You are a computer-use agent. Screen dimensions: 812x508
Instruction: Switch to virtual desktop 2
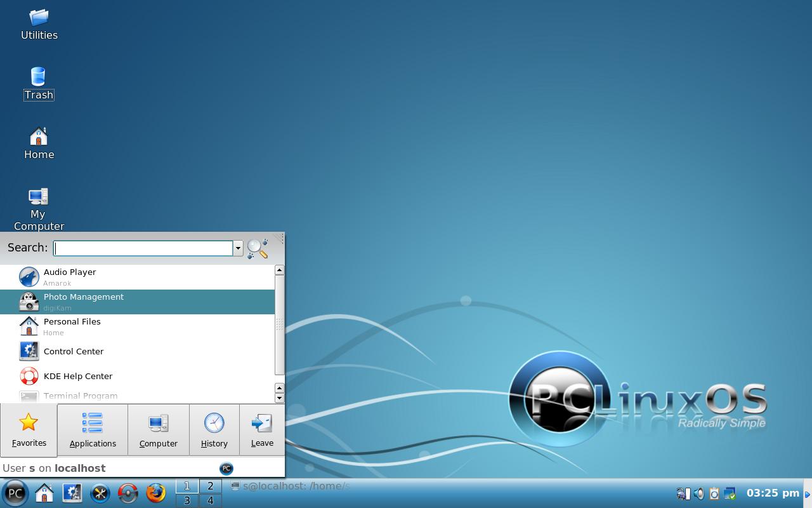pos(210,486)
